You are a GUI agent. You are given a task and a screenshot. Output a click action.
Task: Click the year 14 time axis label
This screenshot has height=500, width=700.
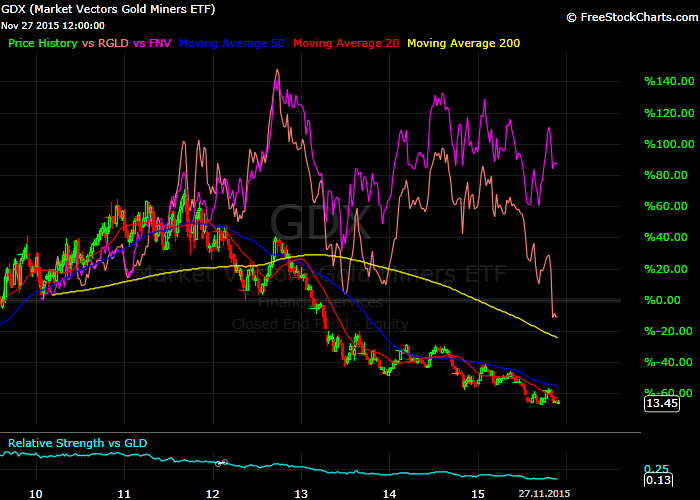click(x=389, y=494)
